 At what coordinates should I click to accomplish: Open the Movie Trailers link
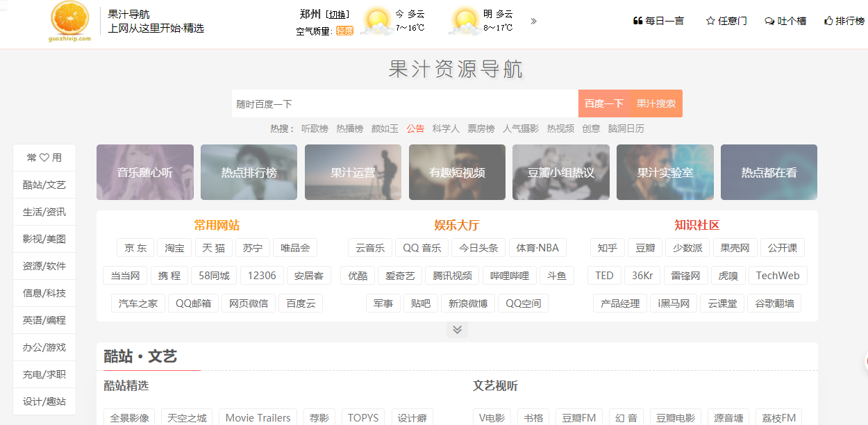[x=258, y=418]
